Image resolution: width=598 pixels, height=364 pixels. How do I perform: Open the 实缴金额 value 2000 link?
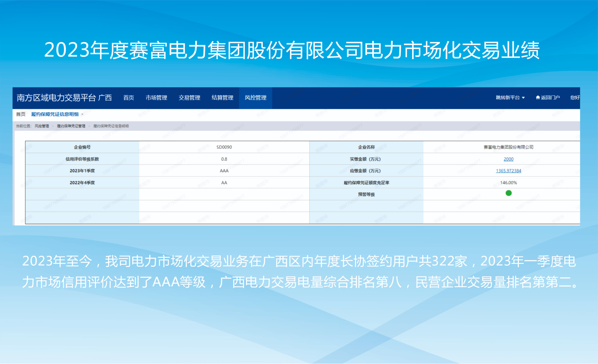coord(508,159)
